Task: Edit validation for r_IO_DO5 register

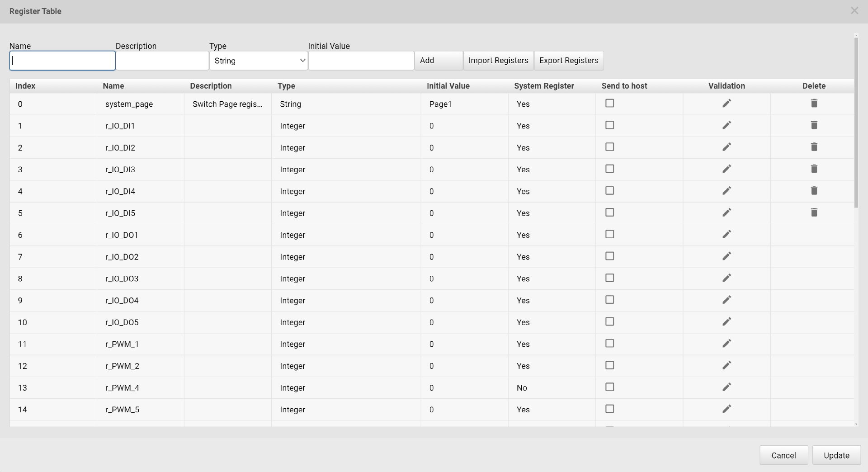Action: pos(726,321)
